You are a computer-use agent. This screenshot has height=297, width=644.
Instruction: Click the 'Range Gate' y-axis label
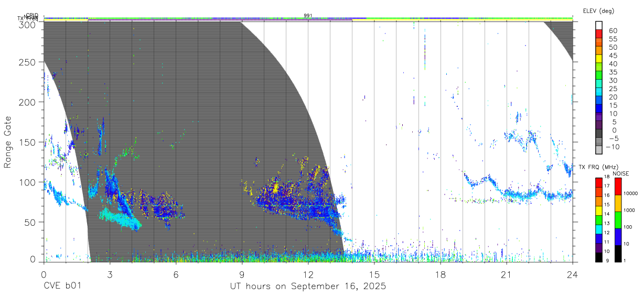[x=8, y=142]
